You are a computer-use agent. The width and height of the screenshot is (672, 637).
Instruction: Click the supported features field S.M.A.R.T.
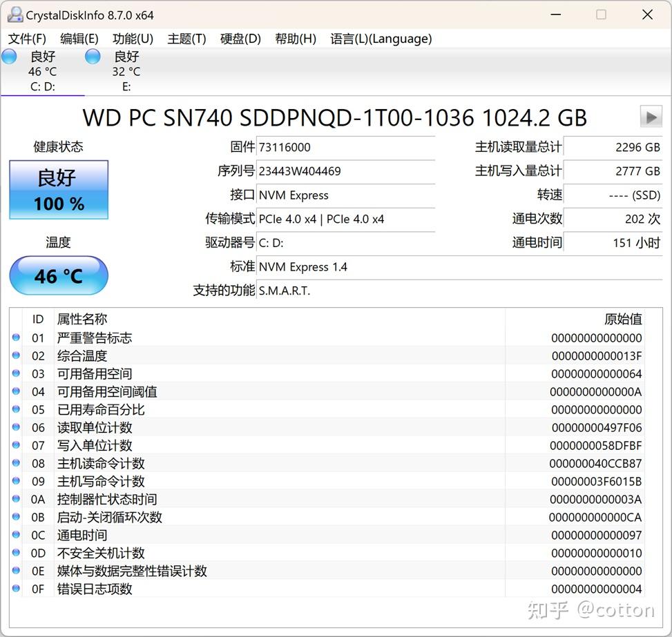(x=459, y=291)
